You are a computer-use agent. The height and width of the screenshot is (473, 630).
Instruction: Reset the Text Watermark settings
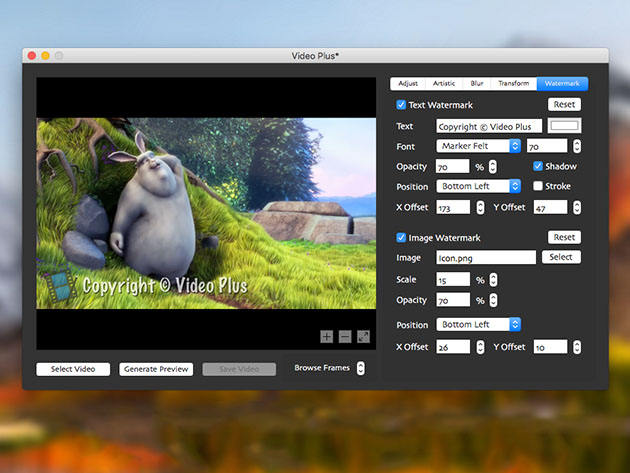click(564, 104)
